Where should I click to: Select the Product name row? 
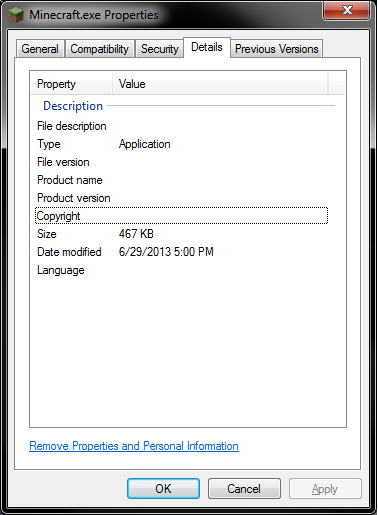(x=182, y=180)
